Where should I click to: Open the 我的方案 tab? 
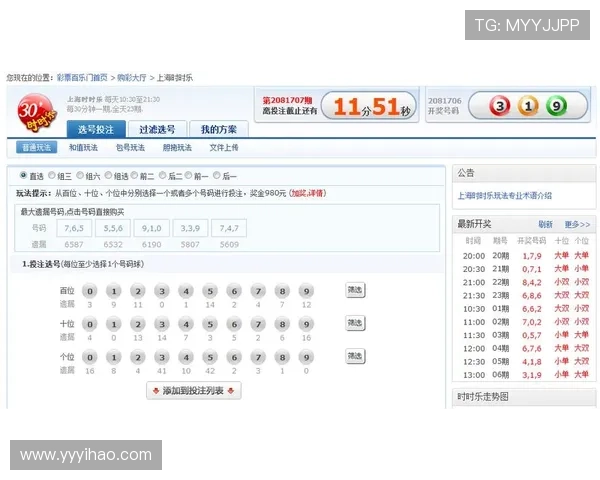pos(219,129)
